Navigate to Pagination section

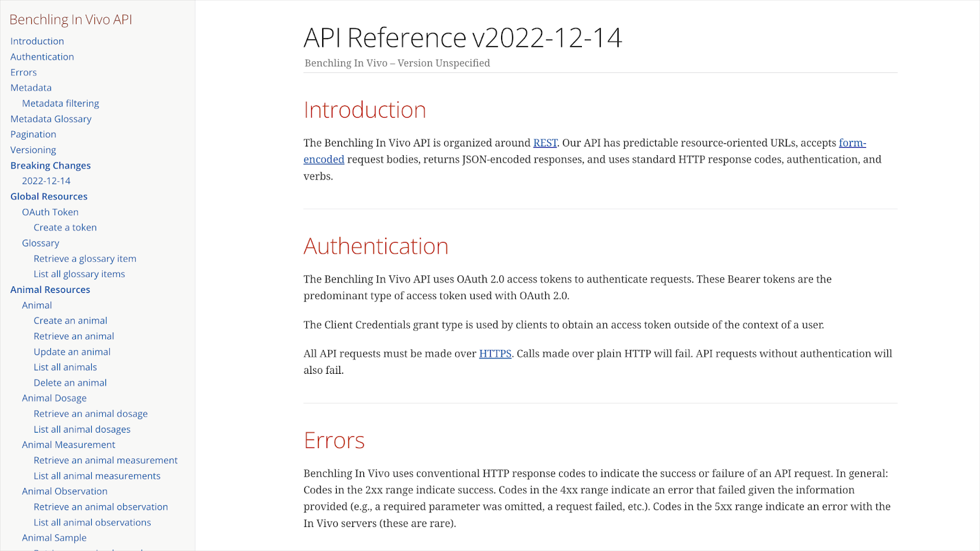(x=33, y=134)
